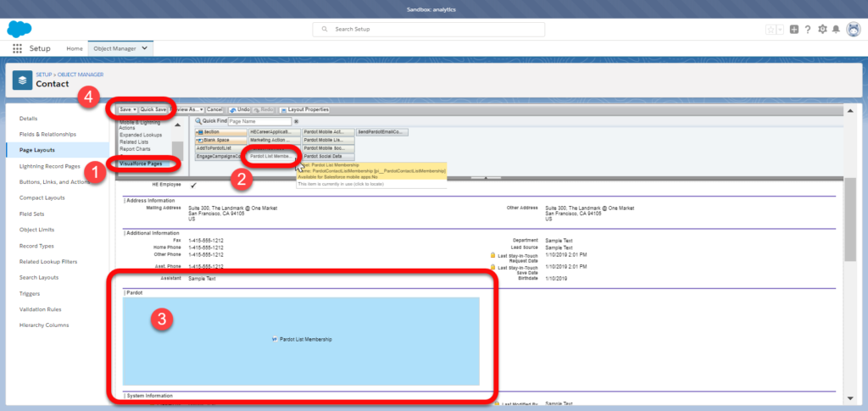Click the Quick Save button
The height and width of the screenshot is (411, 868).
(153, 109)
